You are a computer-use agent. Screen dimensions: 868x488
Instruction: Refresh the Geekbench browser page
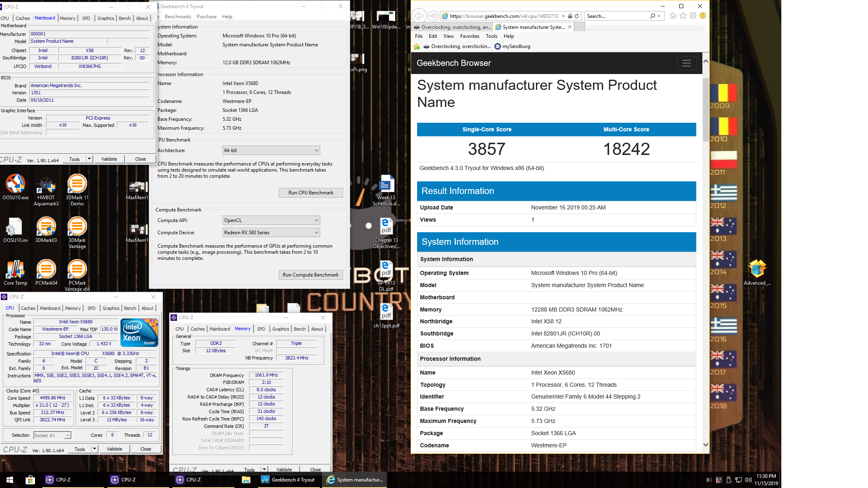point(577,16)
